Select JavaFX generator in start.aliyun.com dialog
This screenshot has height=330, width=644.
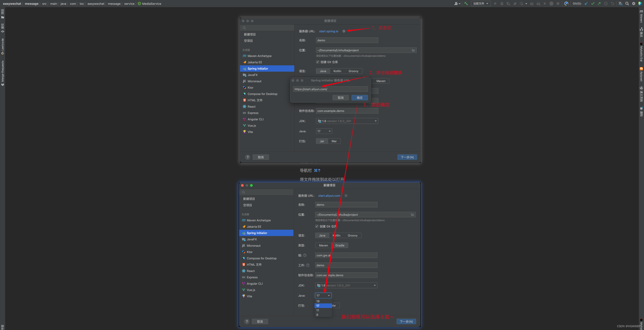266,239
